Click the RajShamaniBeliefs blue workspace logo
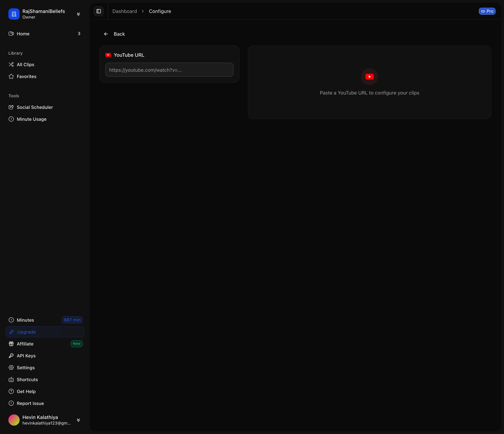This screenshot has width=504, height=434. [14, 14]
